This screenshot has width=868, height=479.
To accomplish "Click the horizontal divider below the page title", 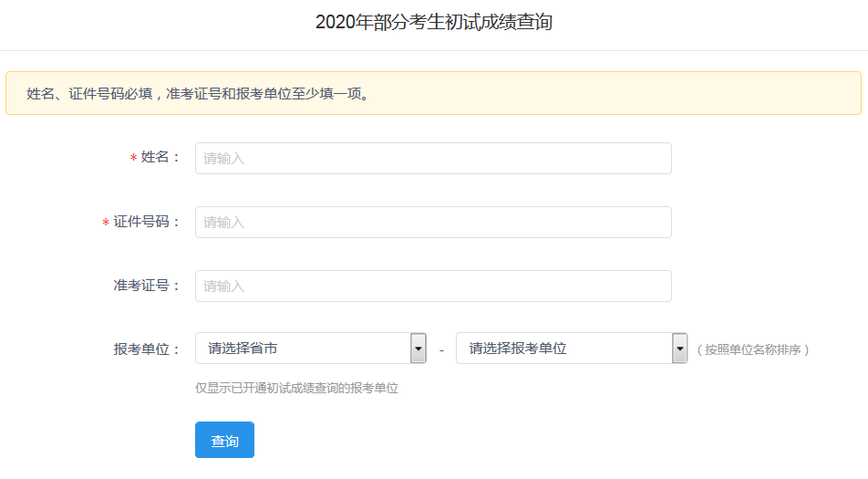I will tap(434, 50).
